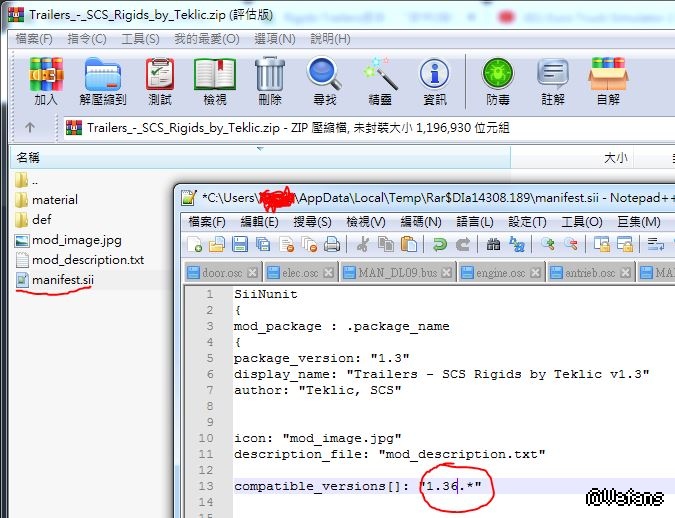Sort archive list by 名稱 column header
Screen dimensions: 675x518
tap(260, 158)
